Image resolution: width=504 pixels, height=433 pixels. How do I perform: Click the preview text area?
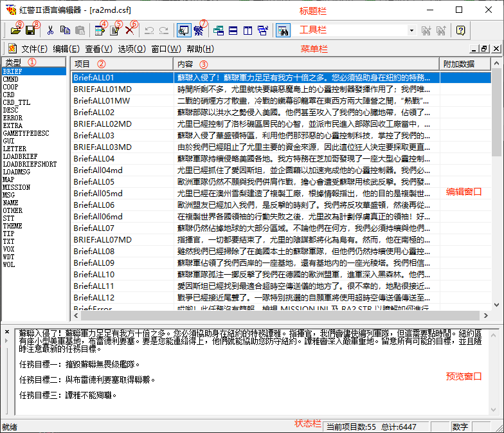coord(252,372)
